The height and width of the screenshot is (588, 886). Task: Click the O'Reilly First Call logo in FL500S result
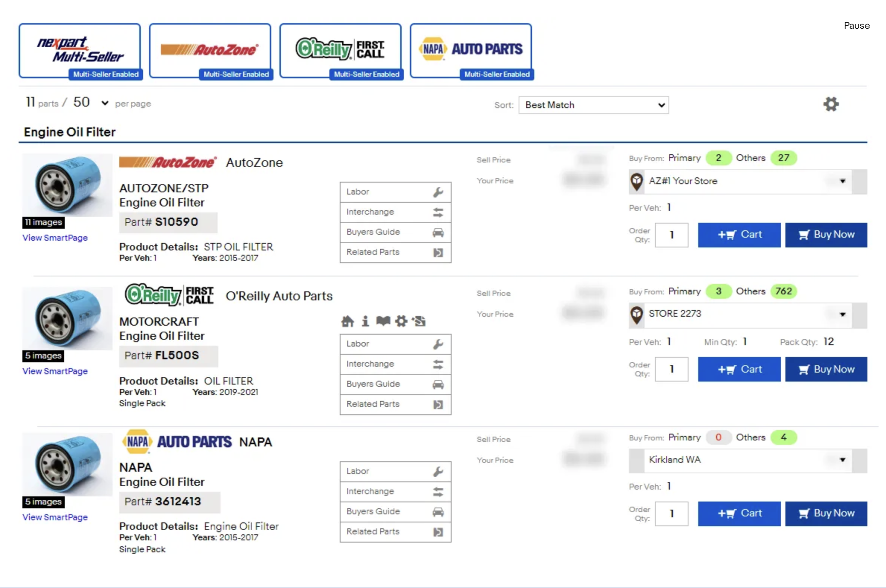[170, 295]
